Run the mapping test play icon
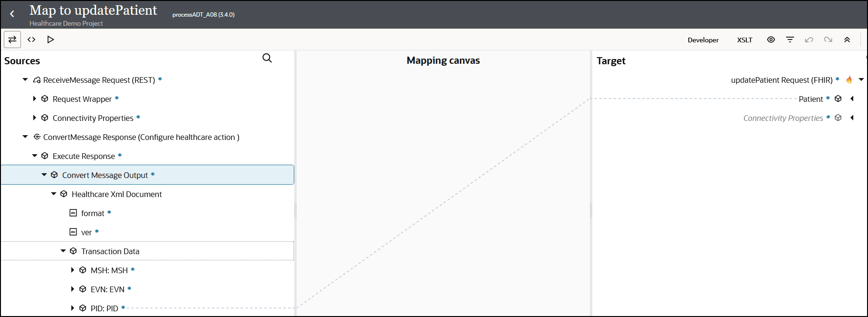Screen dimensions: 868x317 click(50, 40)
